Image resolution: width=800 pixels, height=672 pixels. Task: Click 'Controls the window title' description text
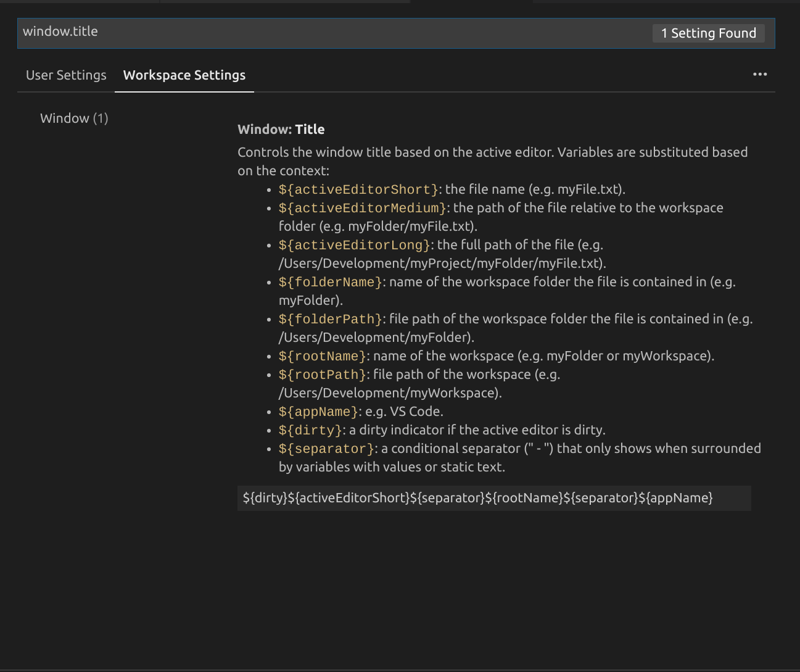(x=493, y=161)
